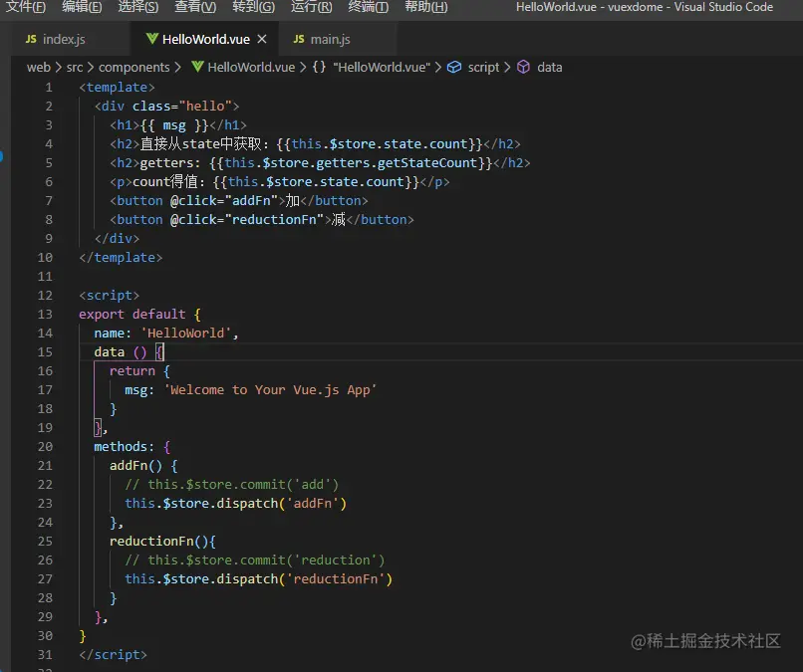The height and width of the screenshot is (672, 803).
Task: Click the script module icon in breadcrumb
Action: click(x=454, y=67)
